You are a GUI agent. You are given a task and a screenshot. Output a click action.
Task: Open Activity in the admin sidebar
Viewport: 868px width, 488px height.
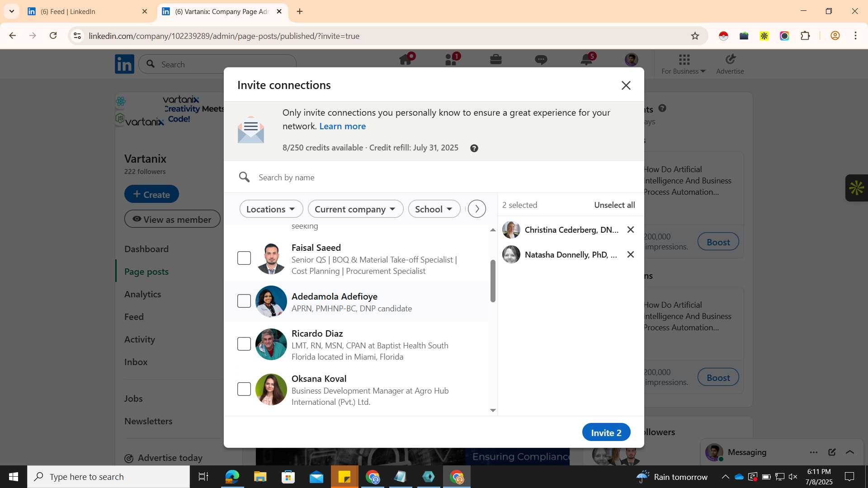(140, 339)
